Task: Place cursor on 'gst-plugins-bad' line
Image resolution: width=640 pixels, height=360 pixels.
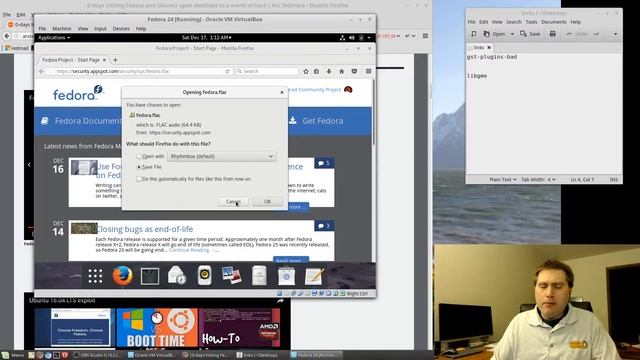Action: (x=492, y=57)
